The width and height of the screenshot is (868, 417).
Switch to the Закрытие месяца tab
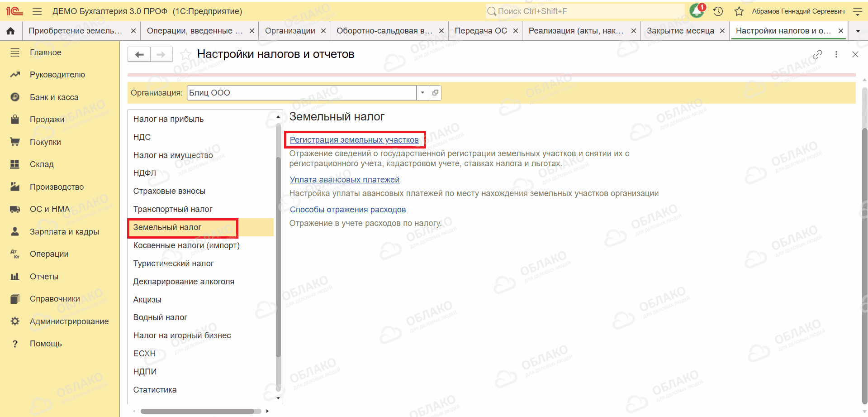point(680,31)
